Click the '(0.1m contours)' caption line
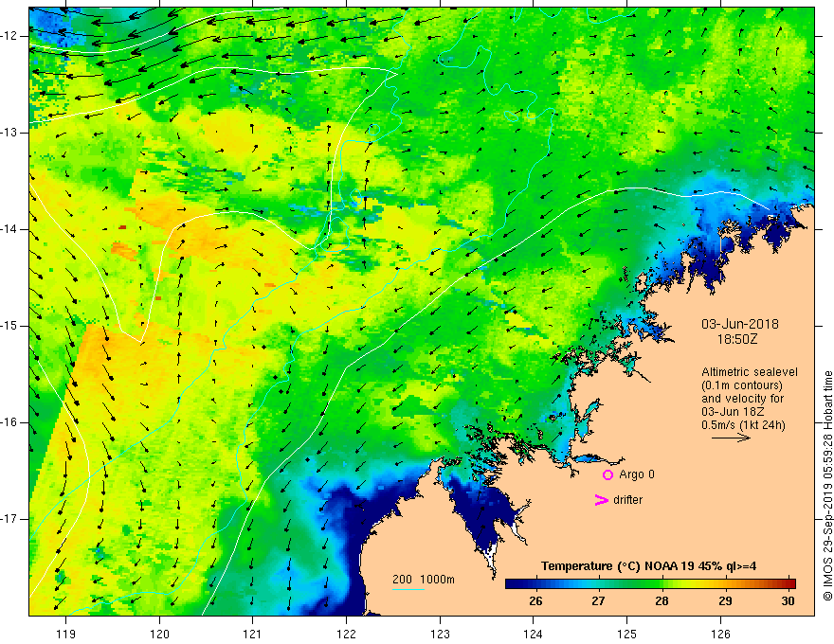 coord(741,385)
